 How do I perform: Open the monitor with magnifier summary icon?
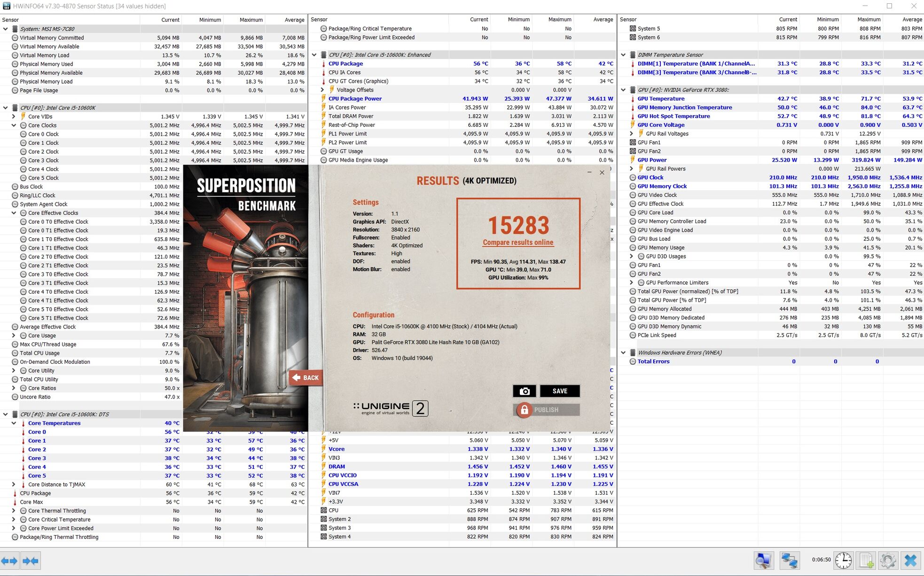click(763, 560)
